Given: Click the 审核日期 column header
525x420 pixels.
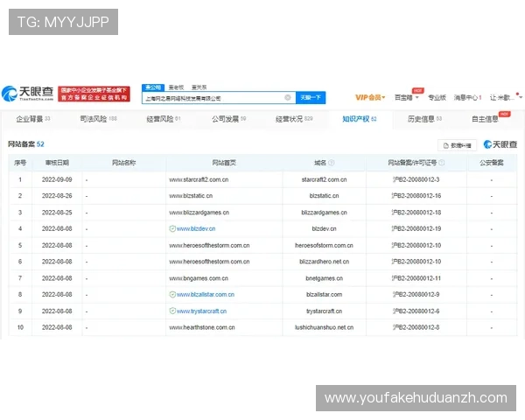Looking at the screenshot, I should tap(57, 163).
